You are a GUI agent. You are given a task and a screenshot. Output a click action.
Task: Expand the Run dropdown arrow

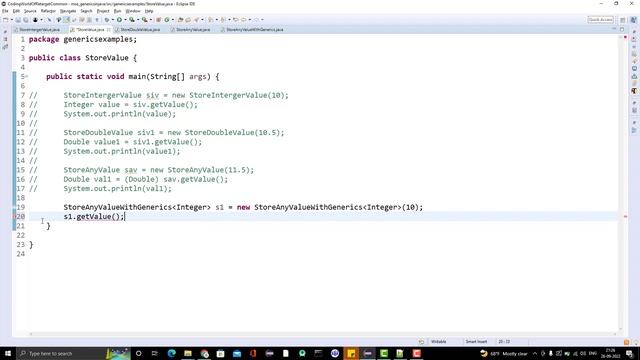[x=125, y=20]
